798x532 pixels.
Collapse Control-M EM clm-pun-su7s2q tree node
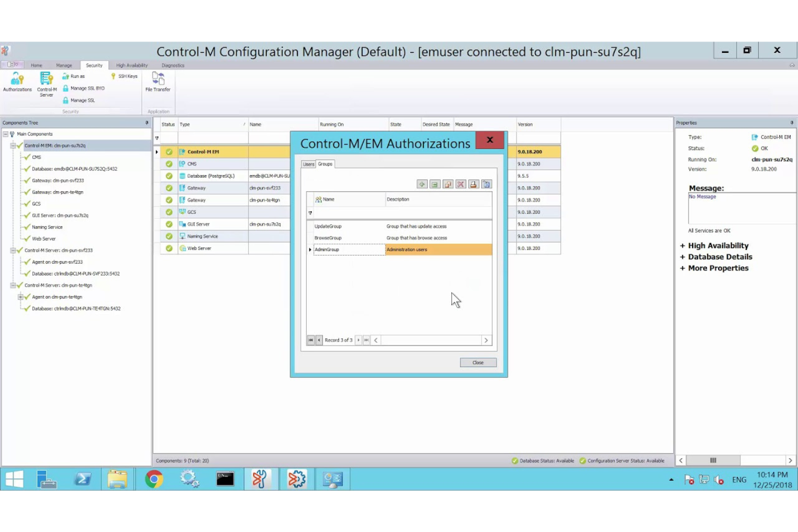[x=13, y=146]
